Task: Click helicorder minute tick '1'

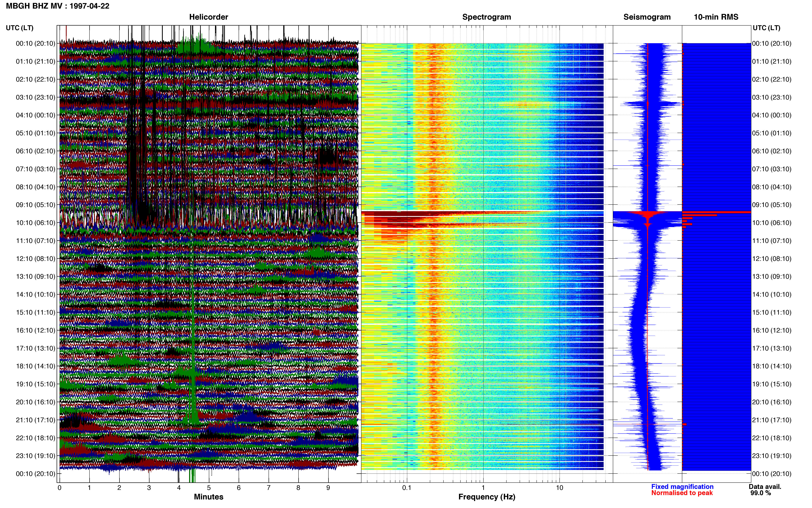Action: [x=89, y=488]
